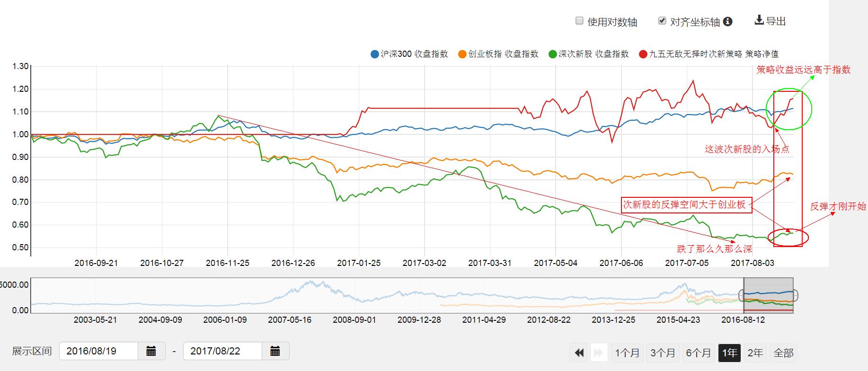868x371 pixels.
Task: Toggle 沪深300 收盘指数 legend series
Action: [x=409, y=54]
